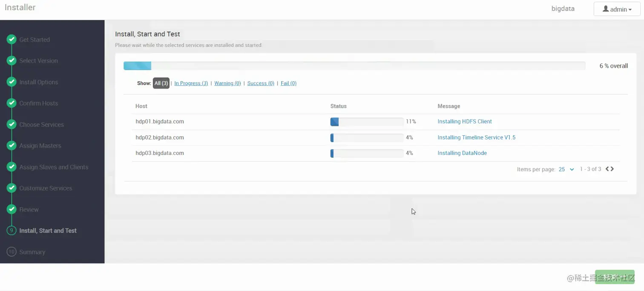This screenshot has width=644, height=291.
Task: Open the Installing HDFS Client message link
Action: (x=465, y=121)
